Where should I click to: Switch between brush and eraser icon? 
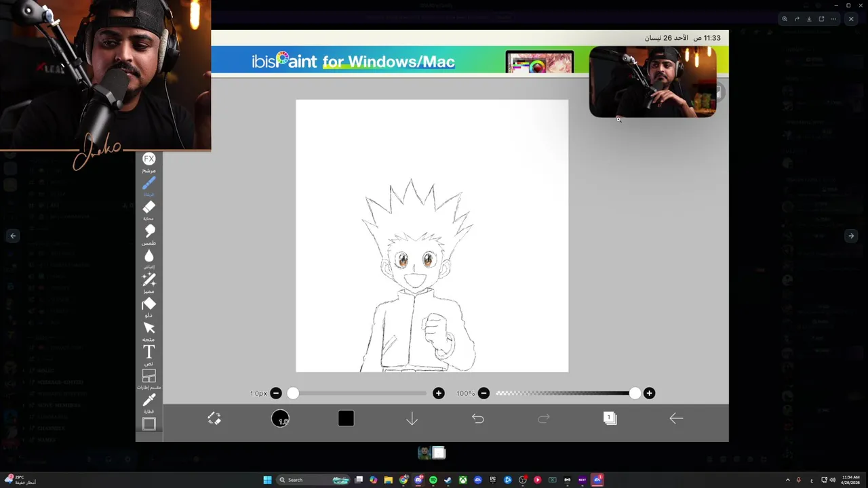(214, 419)
